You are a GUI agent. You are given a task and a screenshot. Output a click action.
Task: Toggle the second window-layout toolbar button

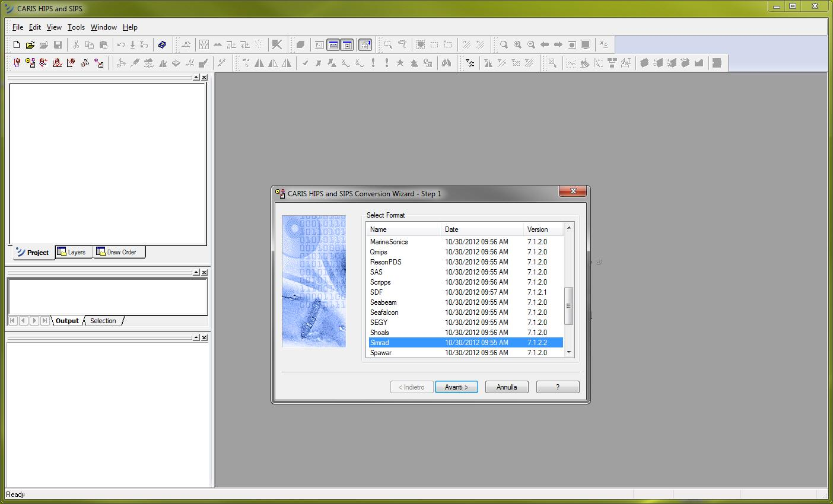coord(333,44)
